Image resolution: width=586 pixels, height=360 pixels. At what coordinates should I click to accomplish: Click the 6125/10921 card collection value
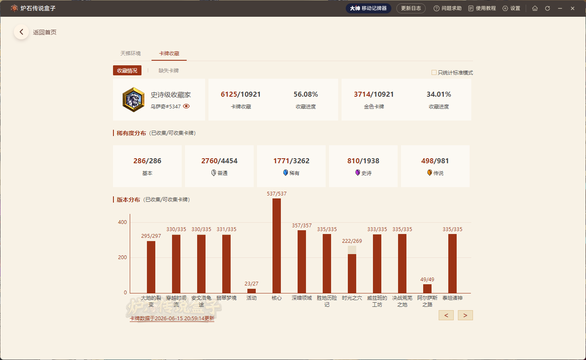tap(241, 94)
